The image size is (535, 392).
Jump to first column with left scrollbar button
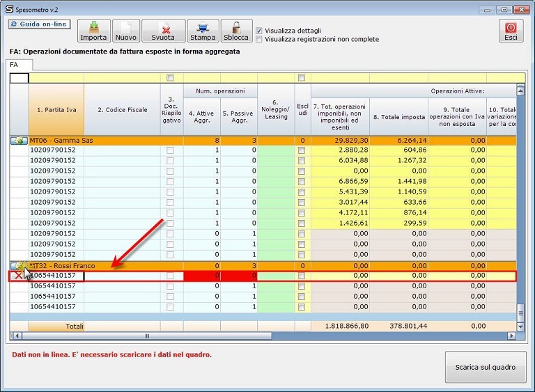coord(17,336)
